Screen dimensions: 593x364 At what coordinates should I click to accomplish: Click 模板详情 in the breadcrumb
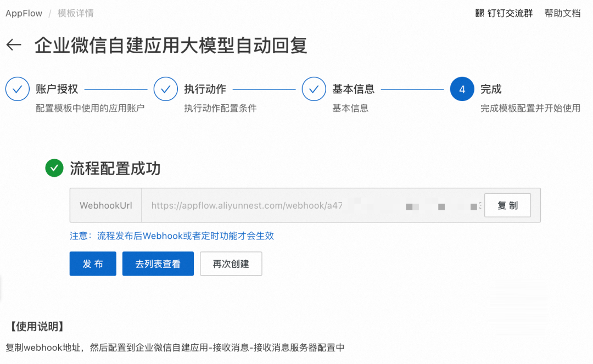coord(76,13)
